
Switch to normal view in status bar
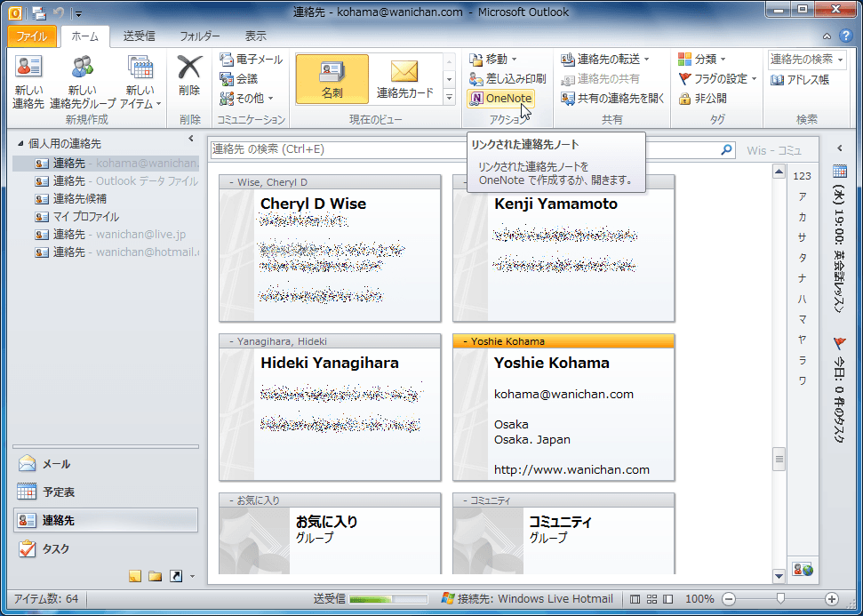(635, 599)
